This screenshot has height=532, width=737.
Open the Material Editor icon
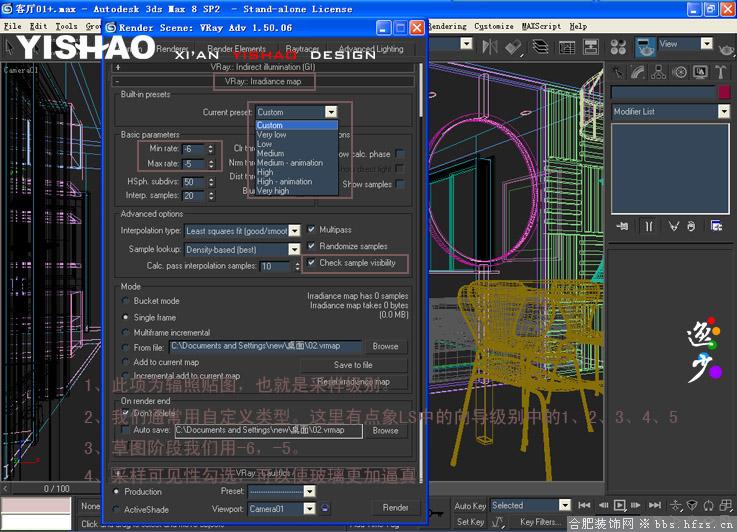click(619, 47)
